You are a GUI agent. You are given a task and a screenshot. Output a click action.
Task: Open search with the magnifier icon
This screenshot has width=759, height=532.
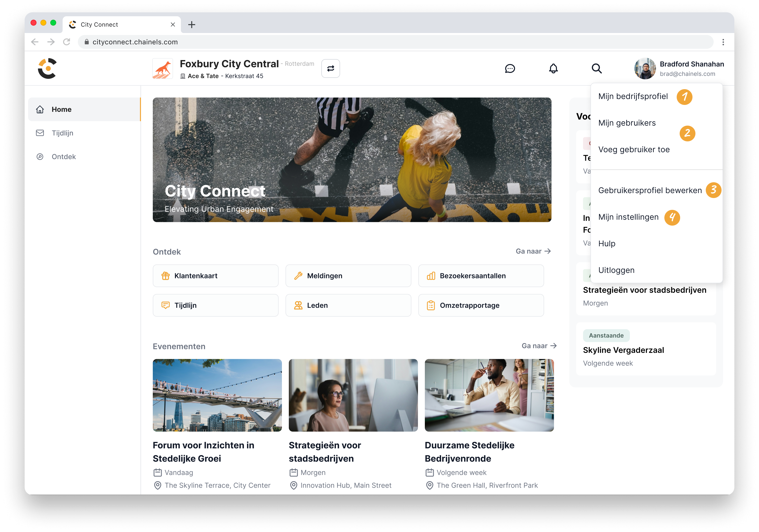click(596, 68)
